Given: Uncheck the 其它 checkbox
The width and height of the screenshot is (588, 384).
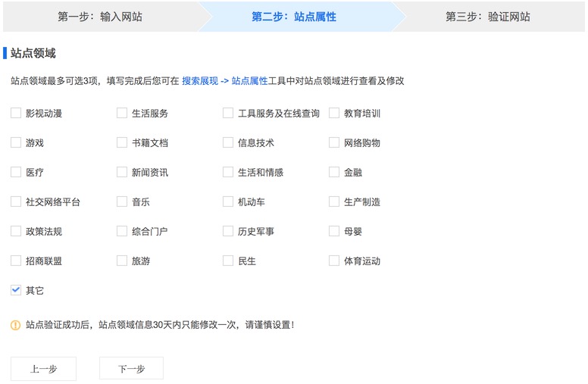Looking at the screenshot, I should click(x=16, y=290).
